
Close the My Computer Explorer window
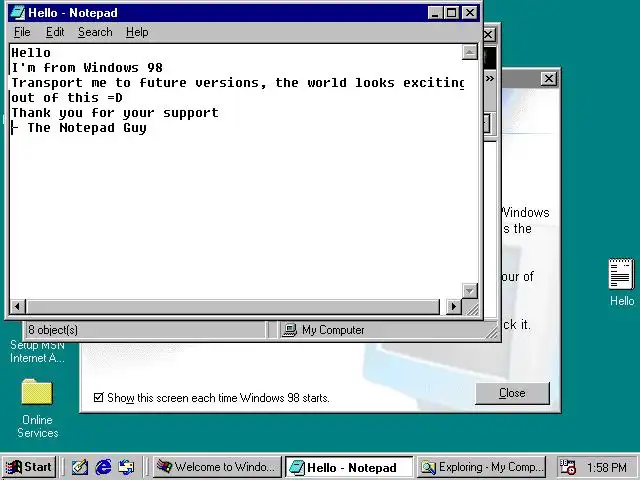tap(489, 35)
